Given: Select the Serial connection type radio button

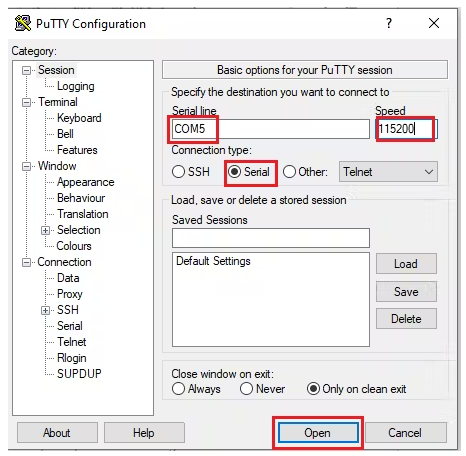Looking at the screenshot, I should click(x=234, y=172).
